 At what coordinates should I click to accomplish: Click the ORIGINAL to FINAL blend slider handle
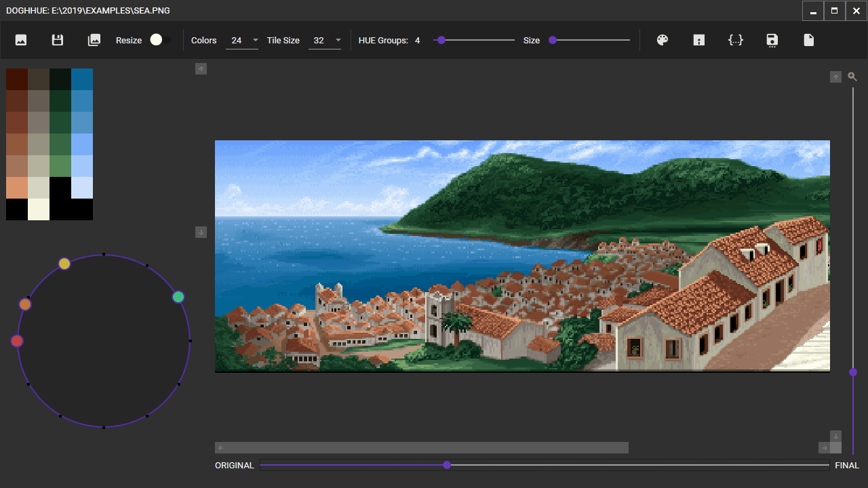[447, 465]
